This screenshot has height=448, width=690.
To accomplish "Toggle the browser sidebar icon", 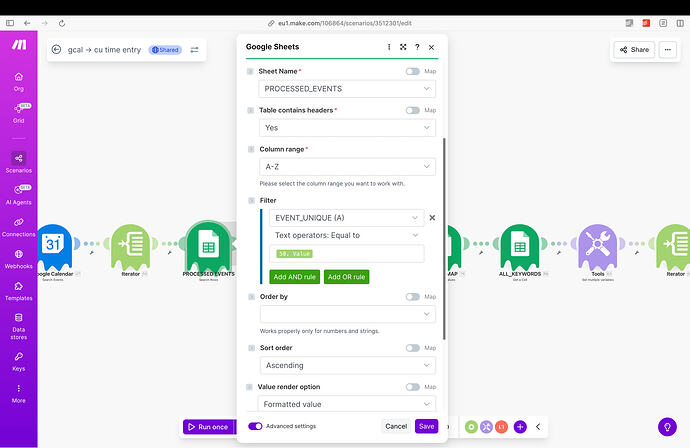I will [x=10, y=23].
